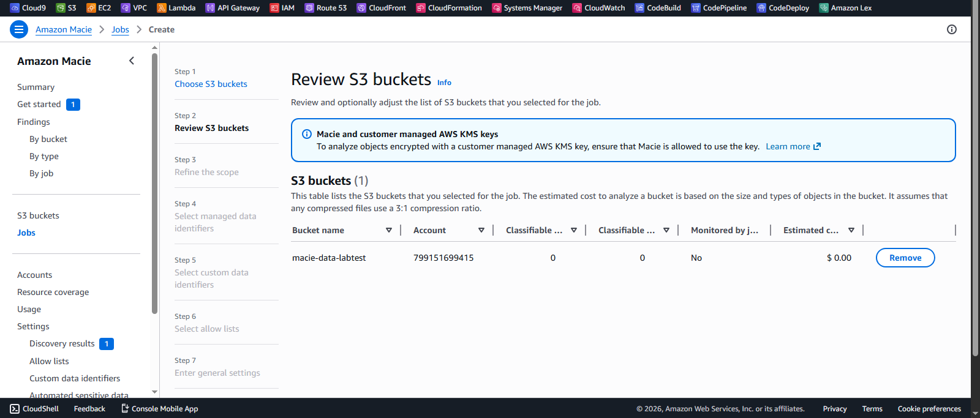View findings By type

point(44,156)
